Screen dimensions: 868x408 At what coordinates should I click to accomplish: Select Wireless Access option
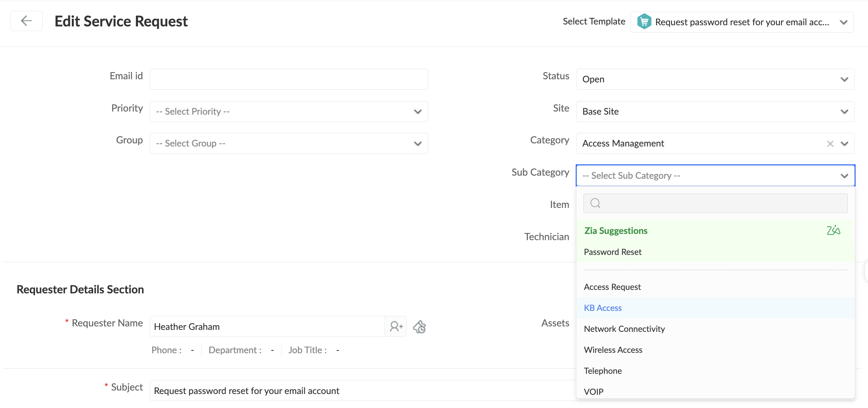(x=715, y=350)
